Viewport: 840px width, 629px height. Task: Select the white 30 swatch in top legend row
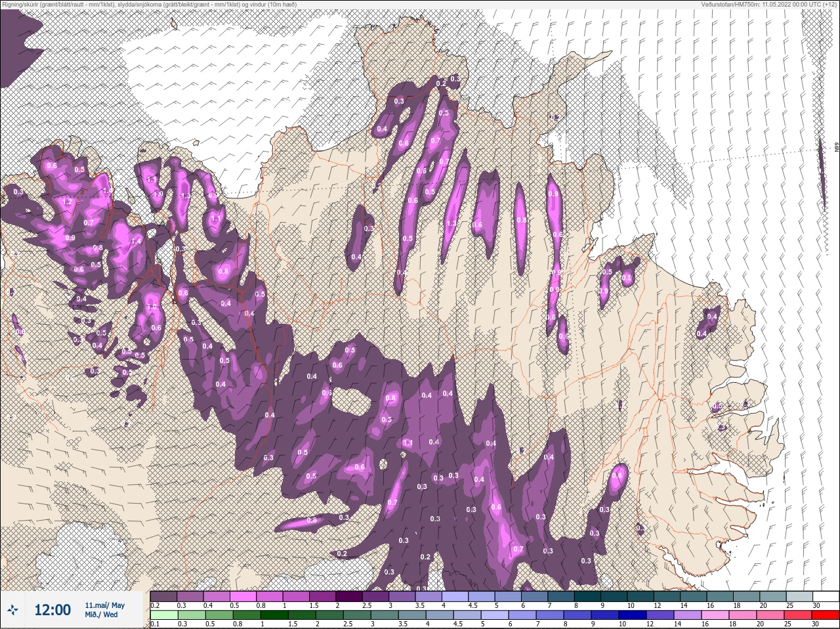click(826, 596)
